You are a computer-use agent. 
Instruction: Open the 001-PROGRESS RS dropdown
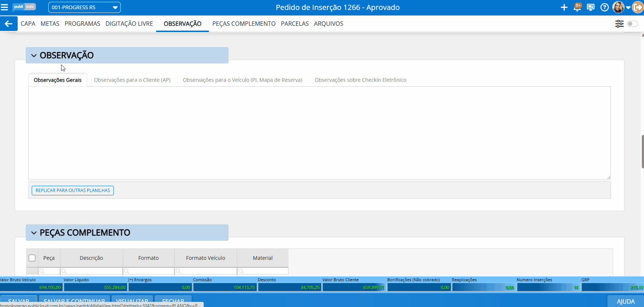coord(84,7)
